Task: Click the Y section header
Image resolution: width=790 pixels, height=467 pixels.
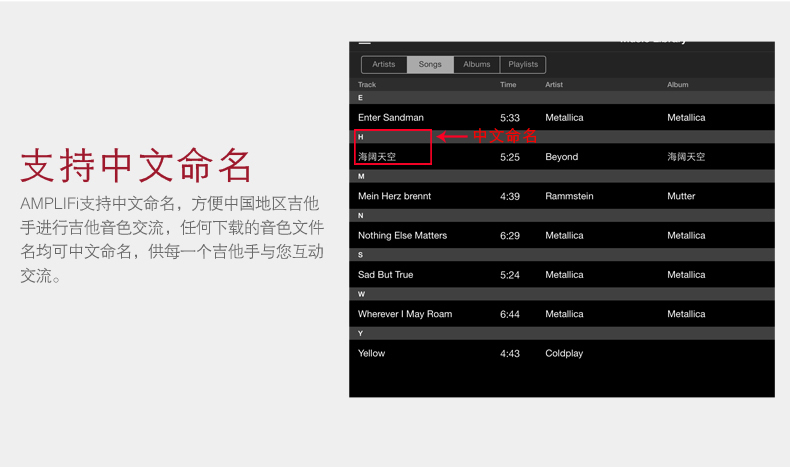Action: click(x=562, y=333)
